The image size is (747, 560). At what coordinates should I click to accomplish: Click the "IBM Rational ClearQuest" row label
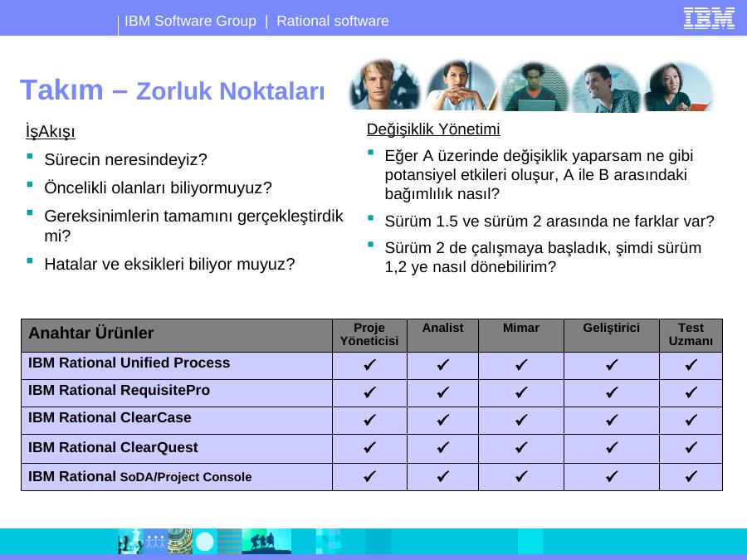coord(113,448)
